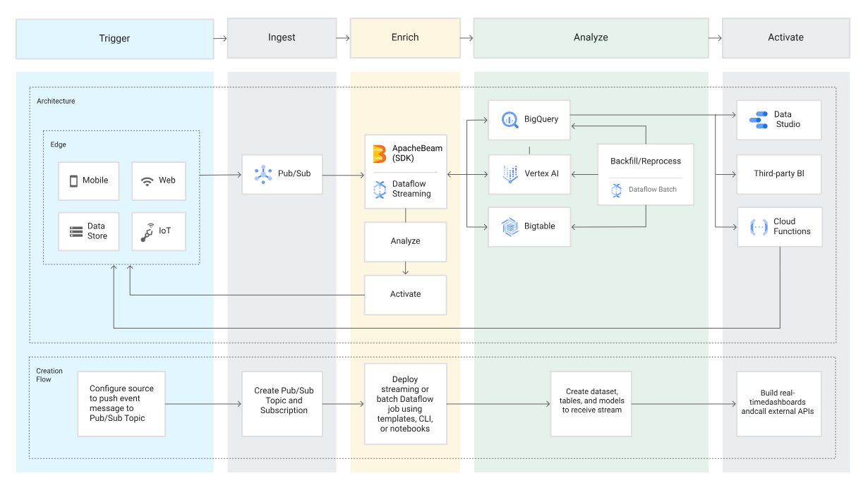Select the Mobile phone icon
Image resolution: width=868 pixels, height=490 pixels.
(73, 180)
